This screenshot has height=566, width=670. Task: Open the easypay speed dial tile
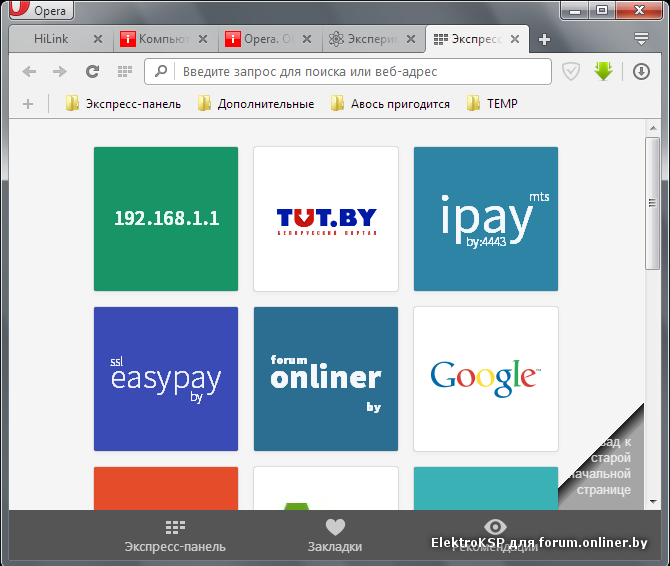[166, 379]
